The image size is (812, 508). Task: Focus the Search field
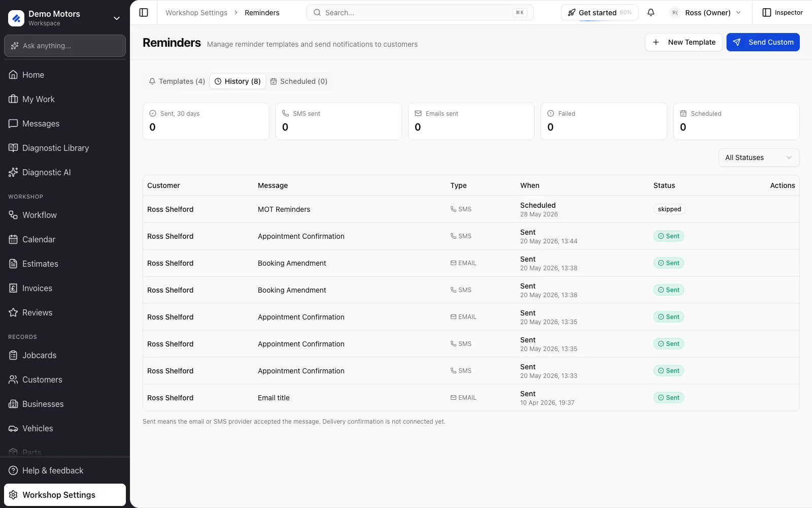point(420,13)
